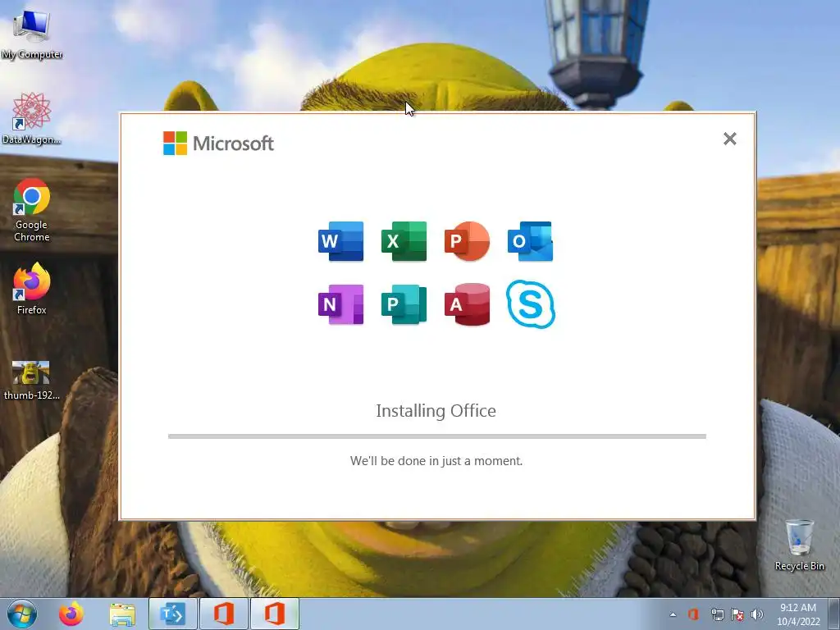The width and height of the screenshot is (840, 630).
Task: Click the Installing Office progress bar
Action: [x=437, y=436]
